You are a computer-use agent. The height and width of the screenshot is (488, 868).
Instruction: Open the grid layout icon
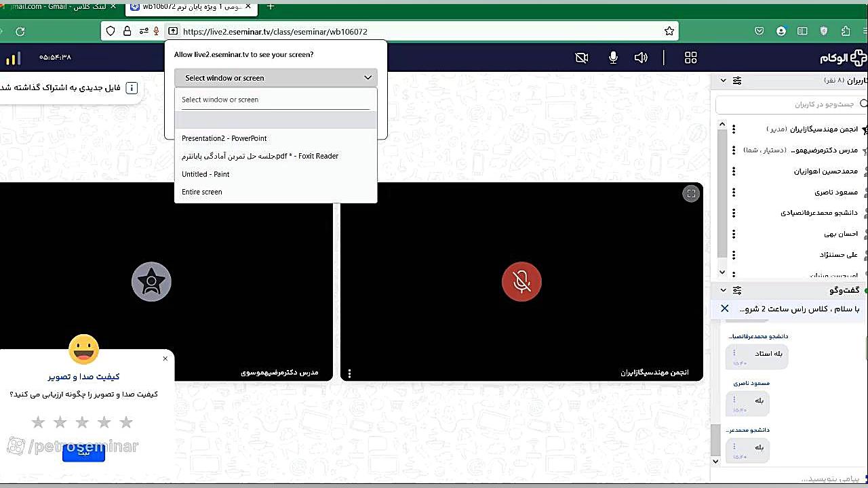(x=691, y=58)
